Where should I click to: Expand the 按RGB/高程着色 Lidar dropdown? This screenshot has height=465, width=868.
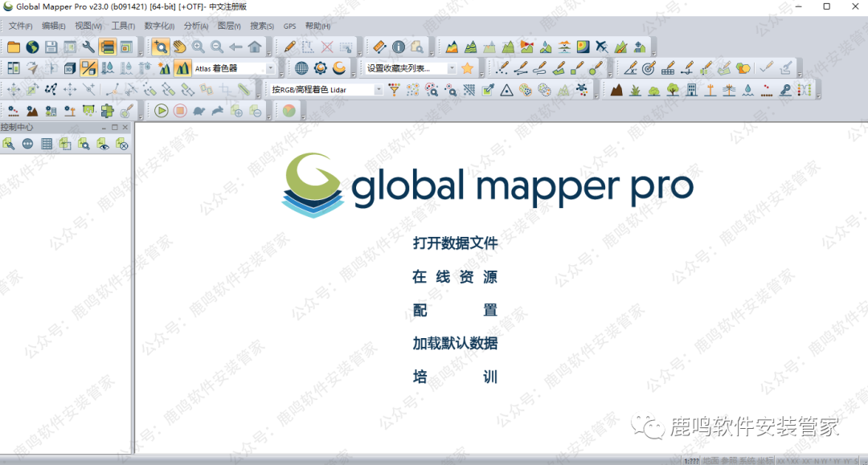(x=379, y=90)
